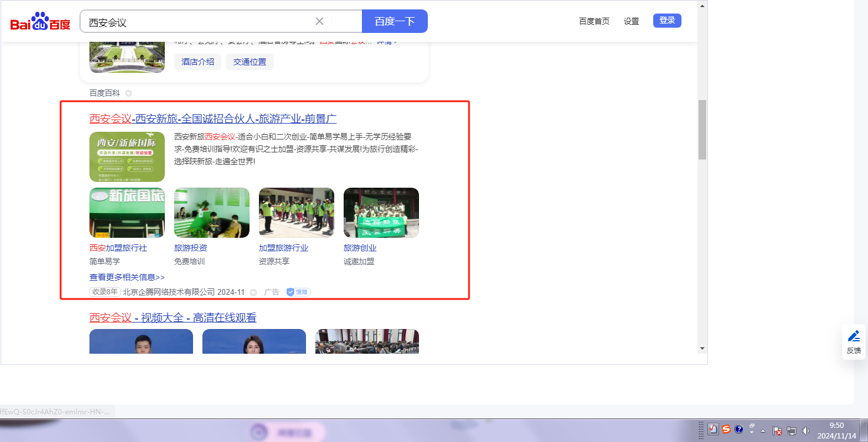Click the 百度一下 search button
Image resolution: width=868 pixels, height=442 pixels.
pos(395,22)
